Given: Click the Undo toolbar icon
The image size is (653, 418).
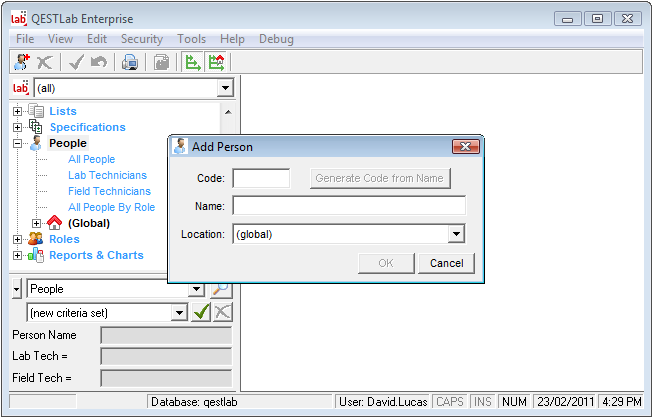Looking at the screenshot, I should (99, 62).
